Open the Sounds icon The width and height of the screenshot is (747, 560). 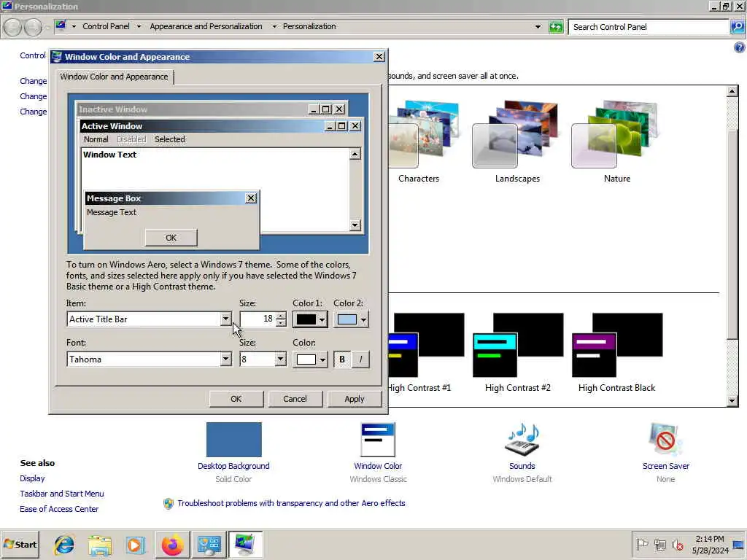(x=522, y=440)
